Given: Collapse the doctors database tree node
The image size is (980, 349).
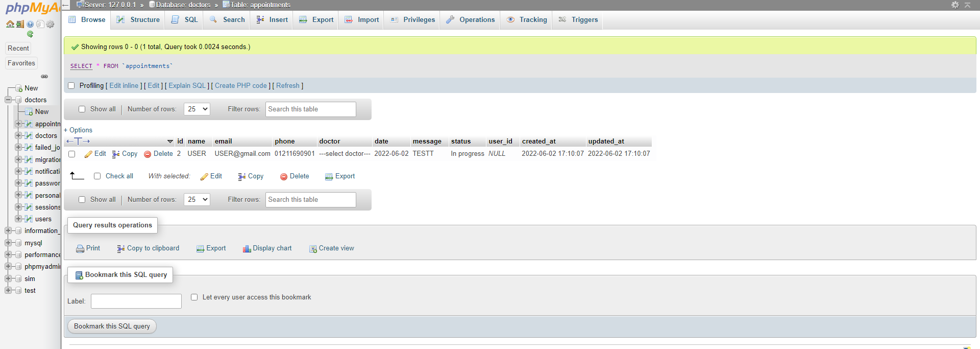Looking at the screenshot, I should [x=8, y=100].
